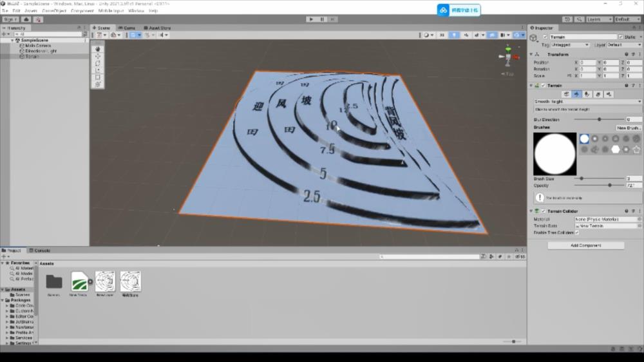The width and height of the screenshot is (644, 362).
Task: Adjust the Brush Size slider
Action: click(x=598, y=178)
